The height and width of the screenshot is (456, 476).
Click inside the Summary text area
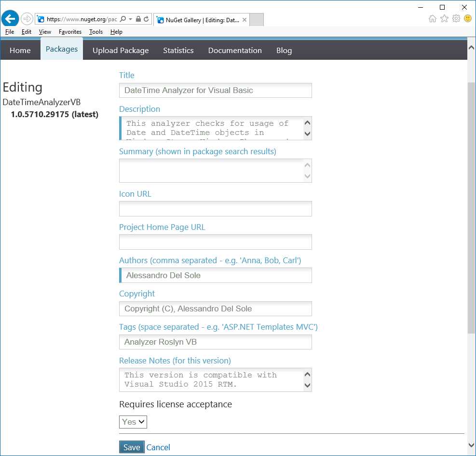coord(212,171)
